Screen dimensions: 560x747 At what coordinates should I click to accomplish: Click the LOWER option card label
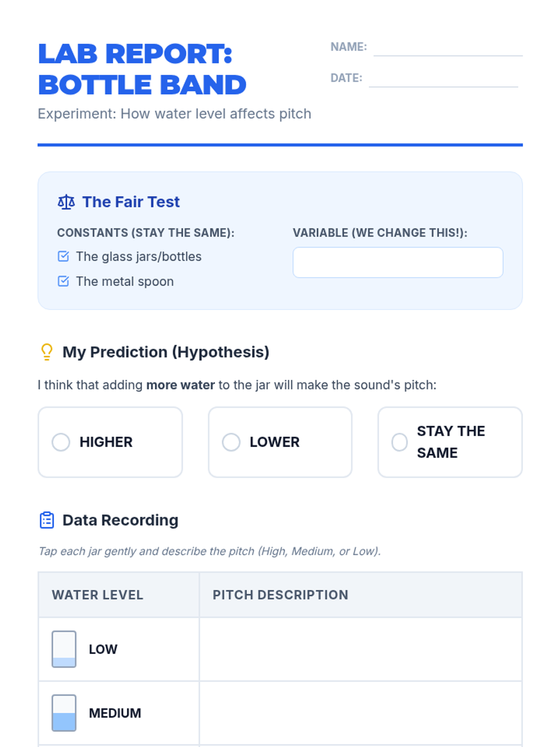pyautogui.click(x=274, y=442)
